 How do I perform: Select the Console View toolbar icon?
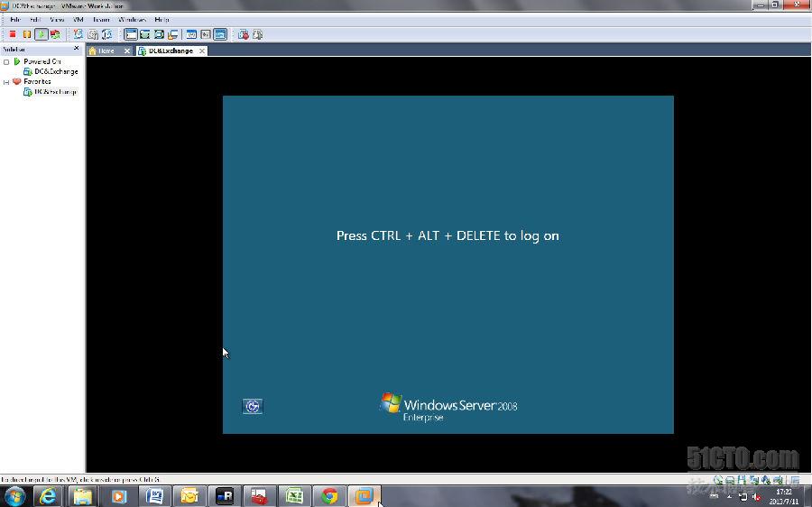220,34
